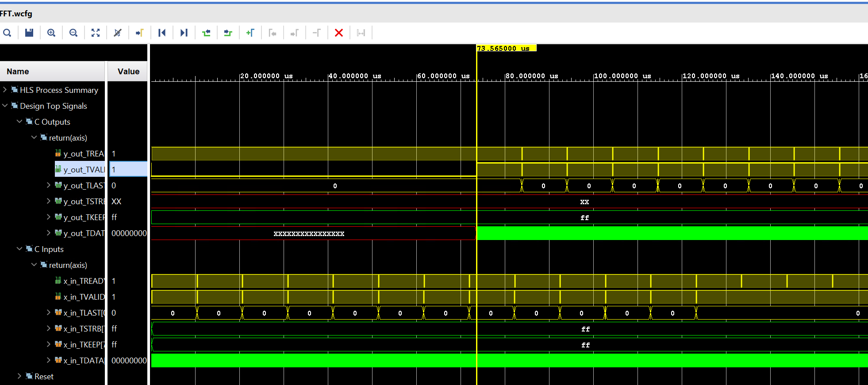Select the x_in_TREADY signal row
The height and width of the screenshot is (385, 868).
point(80,281)
